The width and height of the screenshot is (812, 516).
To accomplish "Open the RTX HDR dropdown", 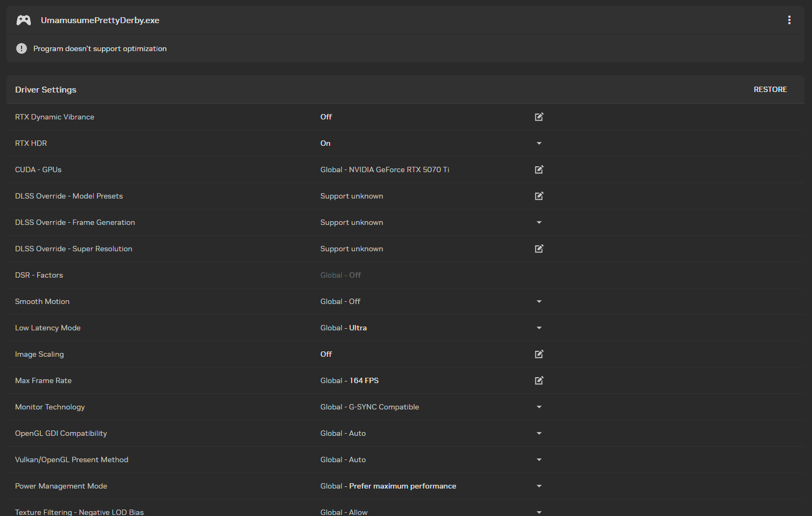I will [539, 143].
